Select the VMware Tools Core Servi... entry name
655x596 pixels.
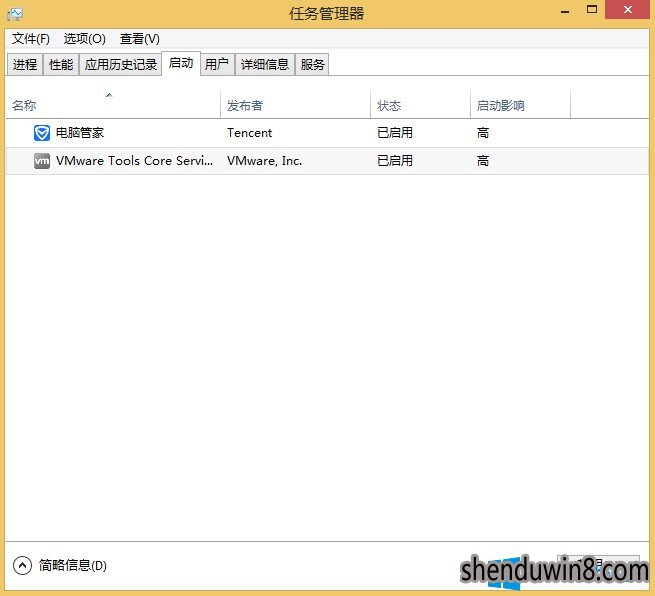click(x=135, y=161)
